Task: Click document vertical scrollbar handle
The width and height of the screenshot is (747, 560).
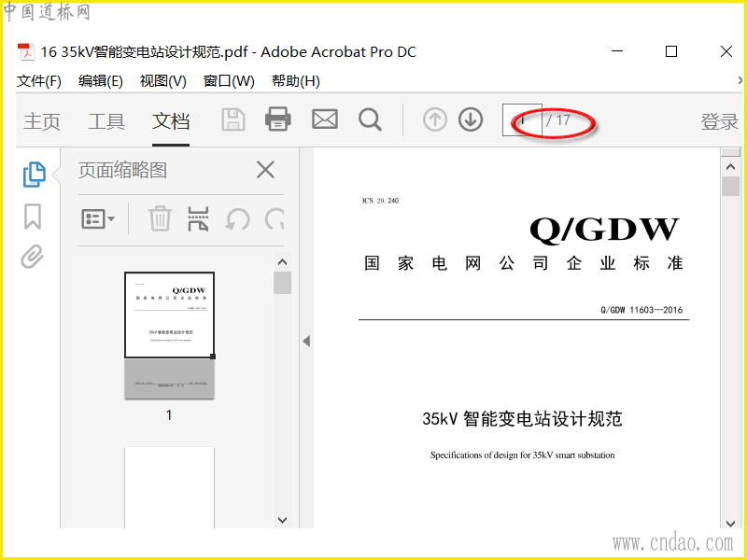Action: pos(730,186)
